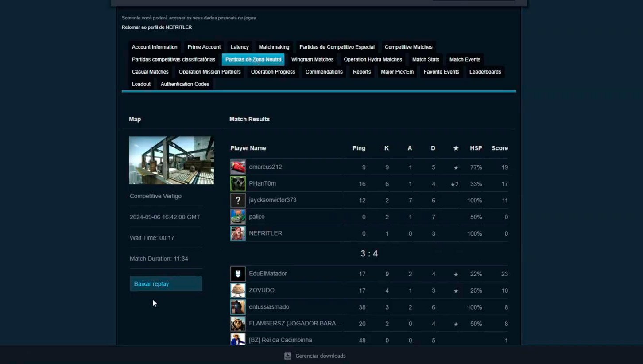Click the Baixar replay button

pos(166,284)
